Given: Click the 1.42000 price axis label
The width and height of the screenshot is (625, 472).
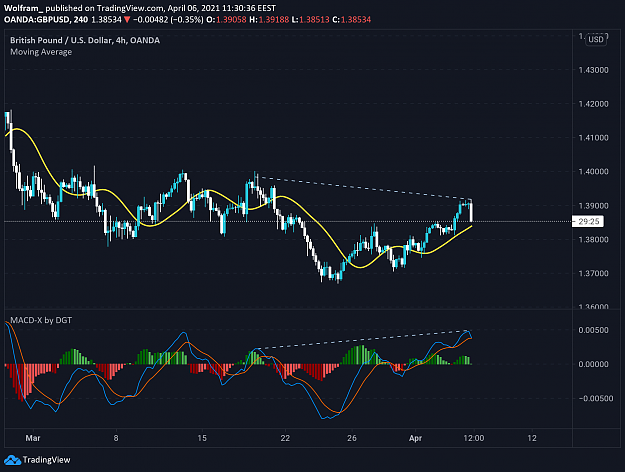Looking at the screenshot, I should 594,104.
